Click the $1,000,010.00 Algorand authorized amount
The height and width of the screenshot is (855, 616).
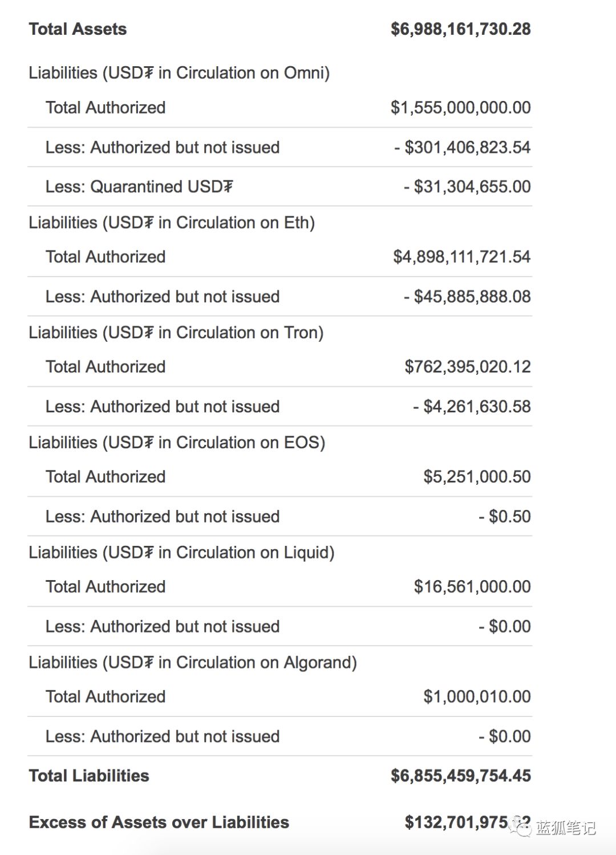tap(477, 697)
